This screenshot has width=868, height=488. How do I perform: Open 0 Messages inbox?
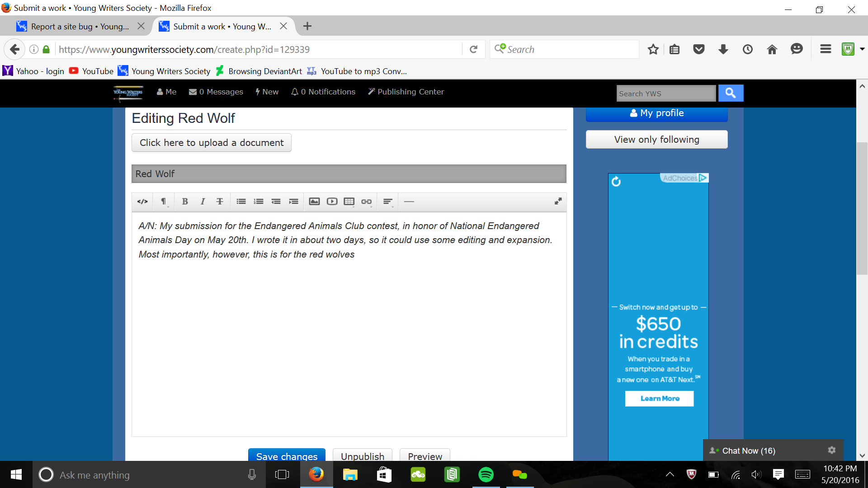(x=216, y=92)
